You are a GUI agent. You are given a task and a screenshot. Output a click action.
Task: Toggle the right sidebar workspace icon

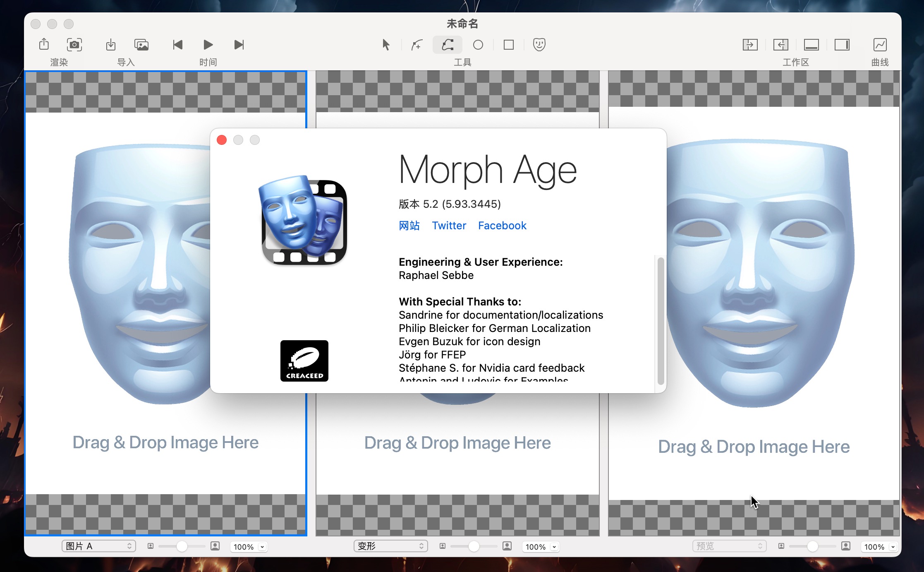[842, 44]
